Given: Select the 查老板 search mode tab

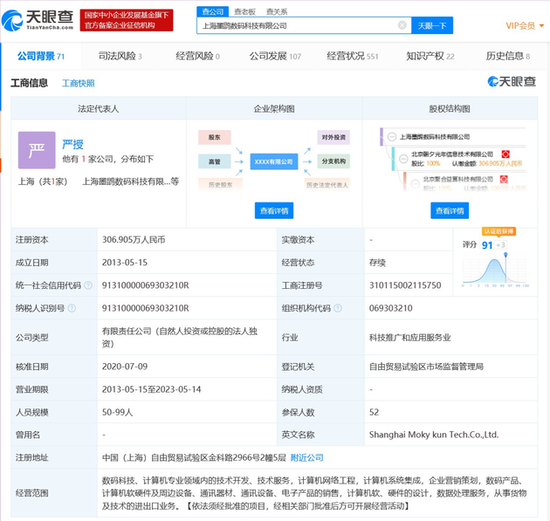Looking at the screenshot, I should (x=245, y=12).
